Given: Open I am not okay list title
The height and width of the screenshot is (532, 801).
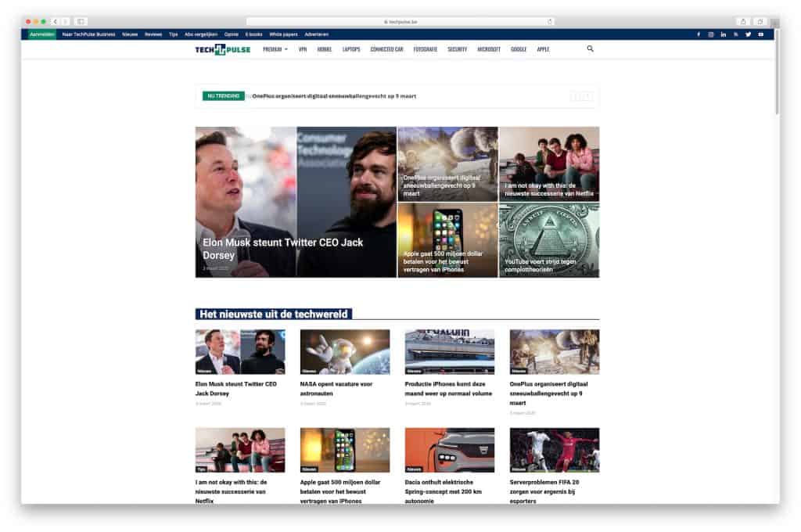Looking at the screenshot, I should tap(231, 491).
